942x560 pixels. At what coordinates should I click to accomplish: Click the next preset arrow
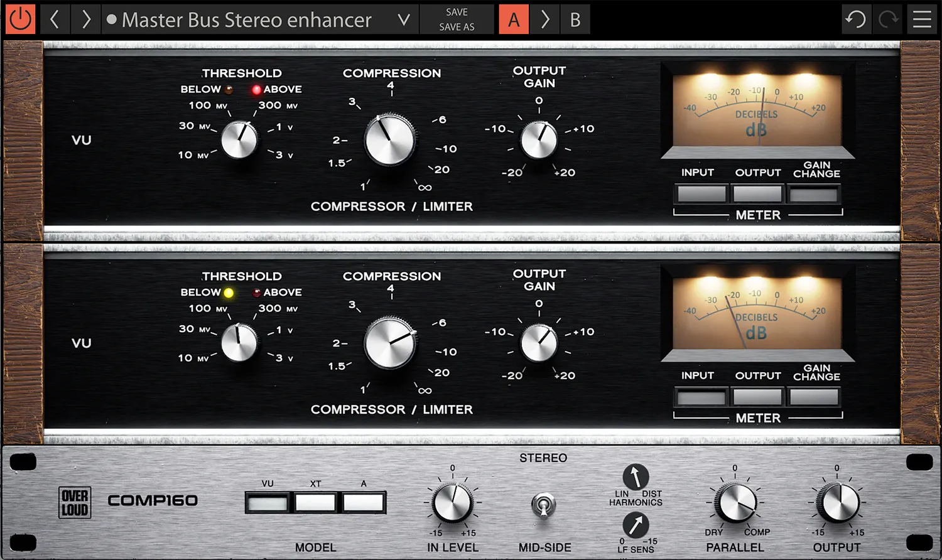point(85,19)
